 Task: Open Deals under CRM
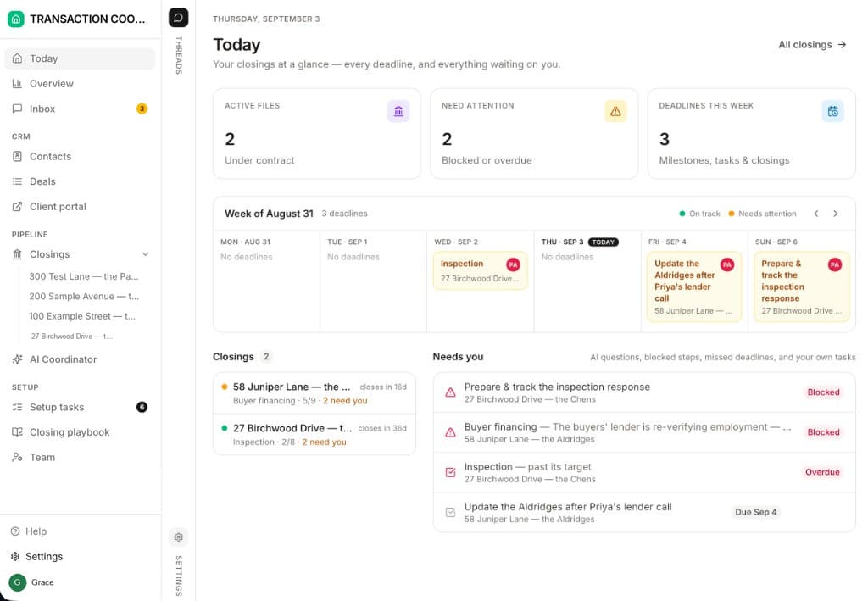(x=80, y=181)
